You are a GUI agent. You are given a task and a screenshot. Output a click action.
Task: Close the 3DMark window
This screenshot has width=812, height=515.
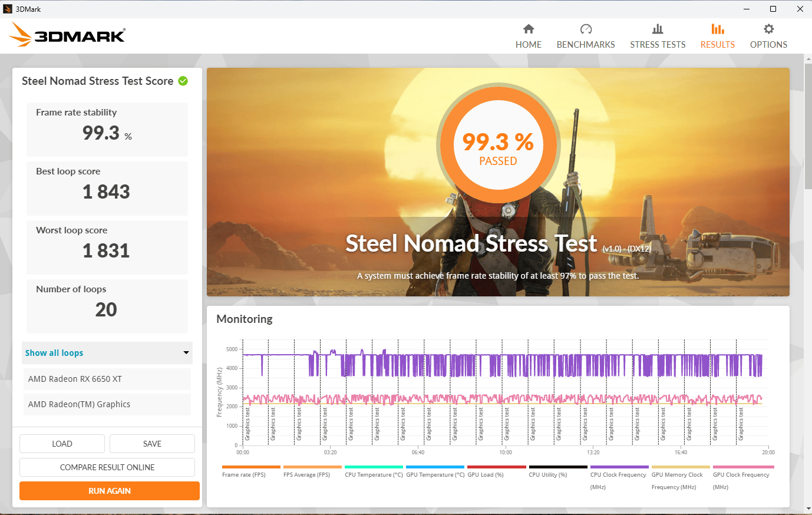pos(800,9)
